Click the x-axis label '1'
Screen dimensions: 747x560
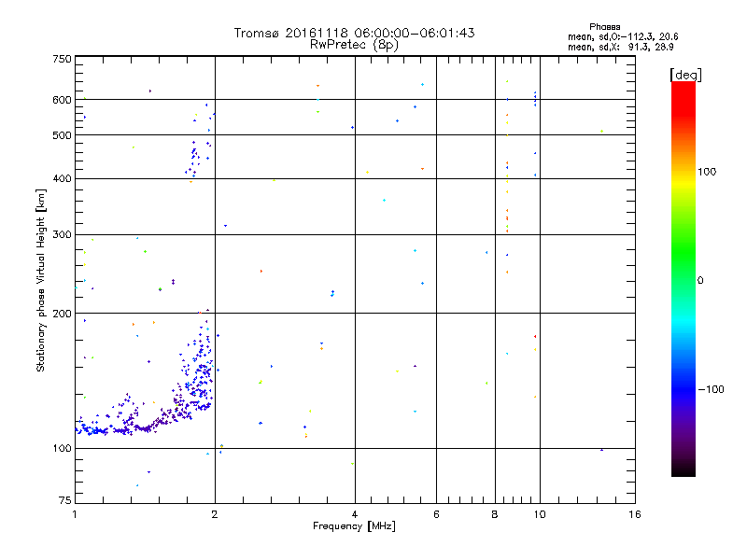(x=75, y=514)
